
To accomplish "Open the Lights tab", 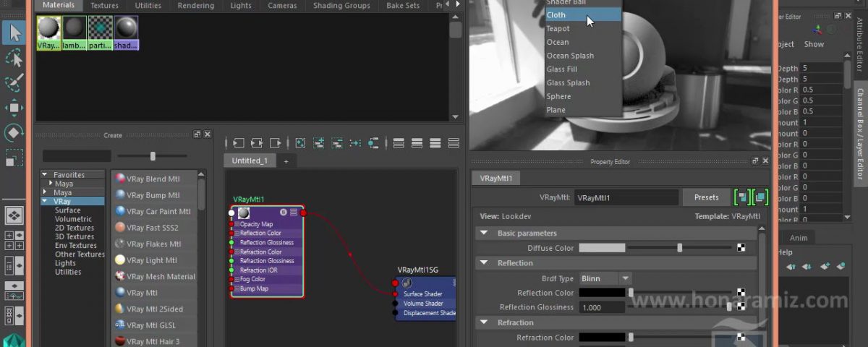I will (241, 5).
